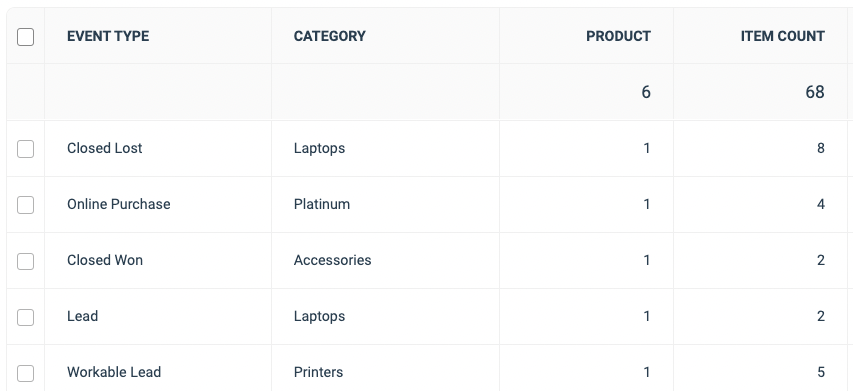
Task: Select item count 8 in Closed Lost row
Action: (820, 148)
